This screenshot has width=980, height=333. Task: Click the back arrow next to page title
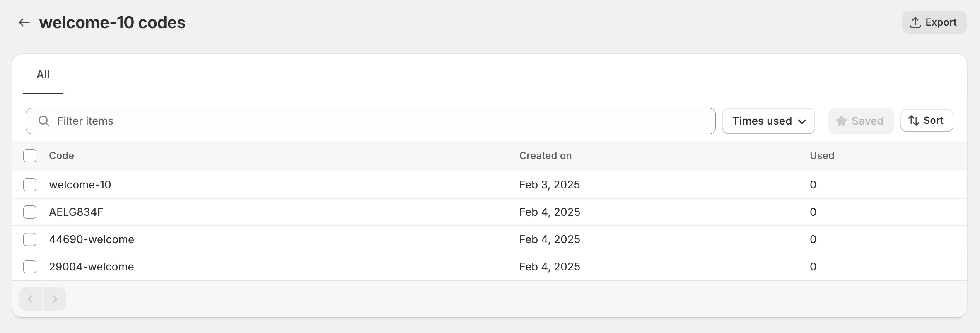pos(24,22)
